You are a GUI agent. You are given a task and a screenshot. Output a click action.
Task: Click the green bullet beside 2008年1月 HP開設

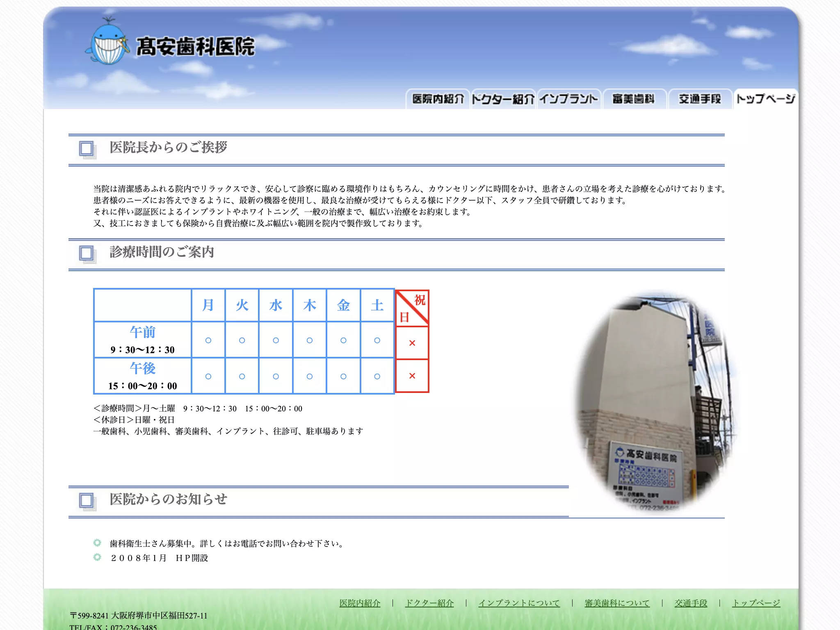(97, 557)
